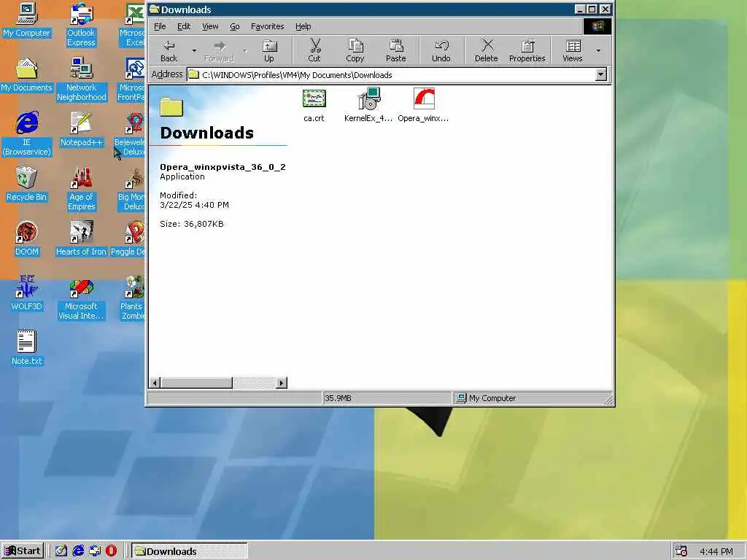Screen dimensions: 747x560
Task: Select the Outlook Express desktop icon
Action: click(x=81, y=25)
